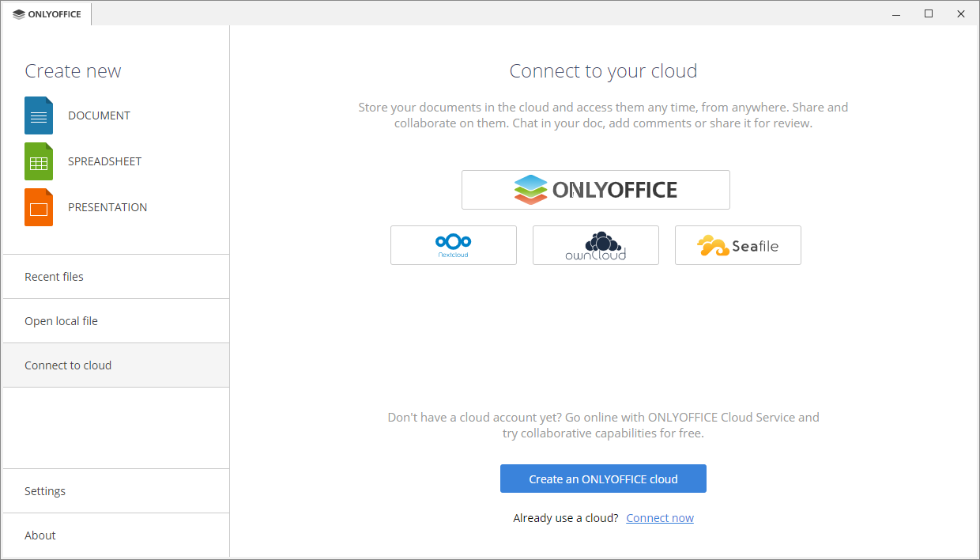
Task: Click the main start page tab
Action: 45,13
